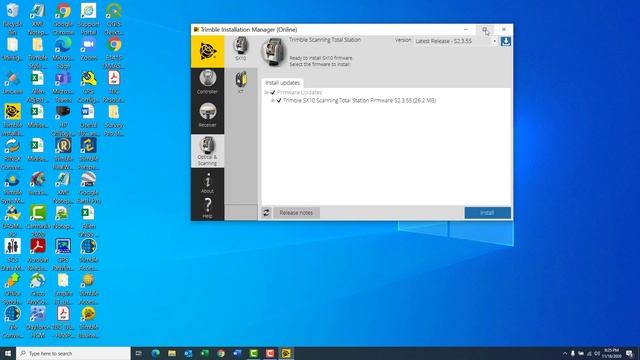This screenshot has width=640, height=360.
Task: Toggle the Firmware Updates checkbox
Action: pyautogui.click(x=273, y=93)
